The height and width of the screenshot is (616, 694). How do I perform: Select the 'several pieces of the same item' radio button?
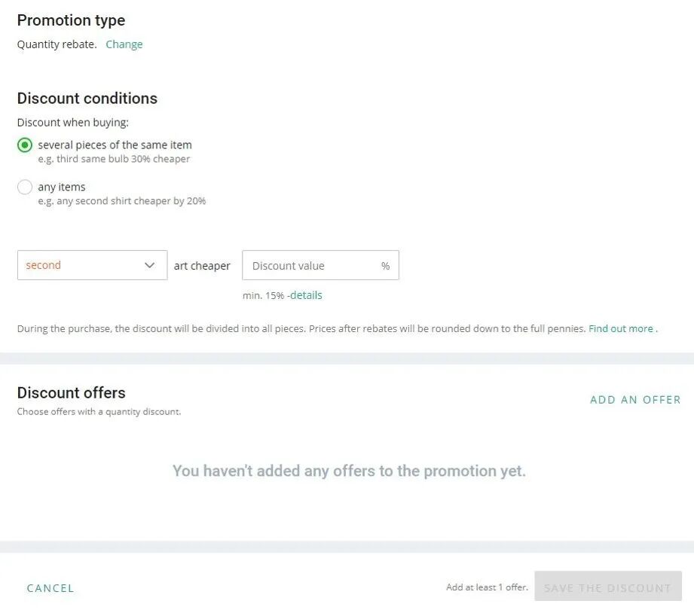(25, 145)
